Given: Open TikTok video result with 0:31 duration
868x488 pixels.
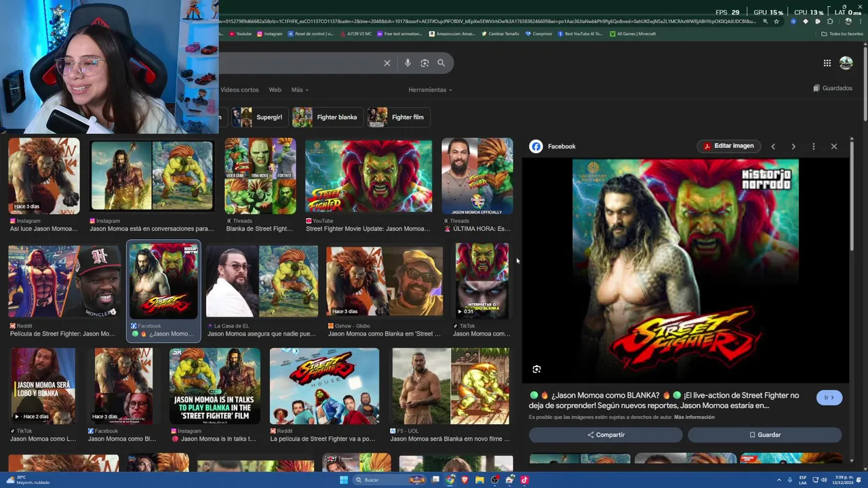Looking at the screenshot, I should tap(481, 281).
